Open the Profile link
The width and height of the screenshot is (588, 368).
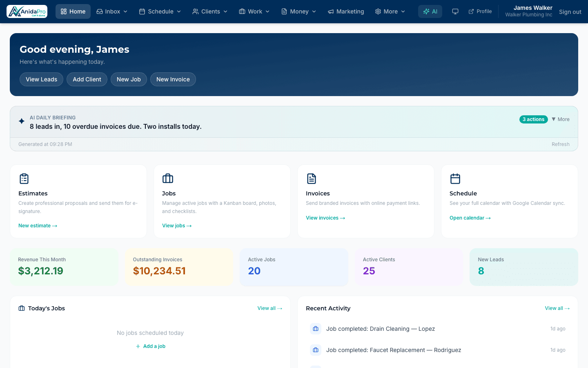pos(480,11)
